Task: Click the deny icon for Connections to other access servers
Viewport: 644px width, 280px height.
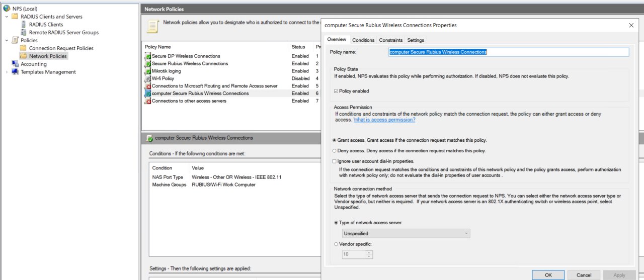Action: [147, 101]
